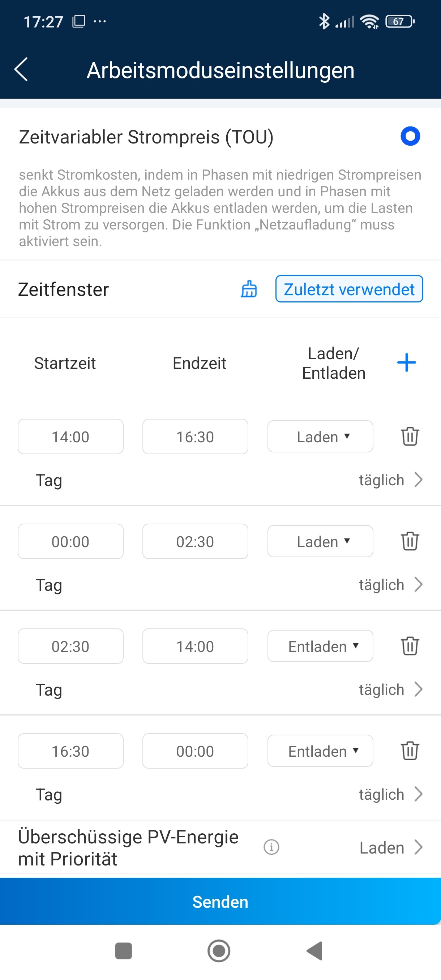
Task: Tap the back arrow in header
Action: click(x=21, y=70)
